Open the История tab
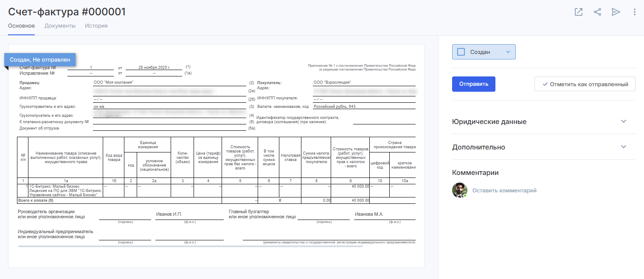Viewport: 644px width, 279px height. pos(96,26)
